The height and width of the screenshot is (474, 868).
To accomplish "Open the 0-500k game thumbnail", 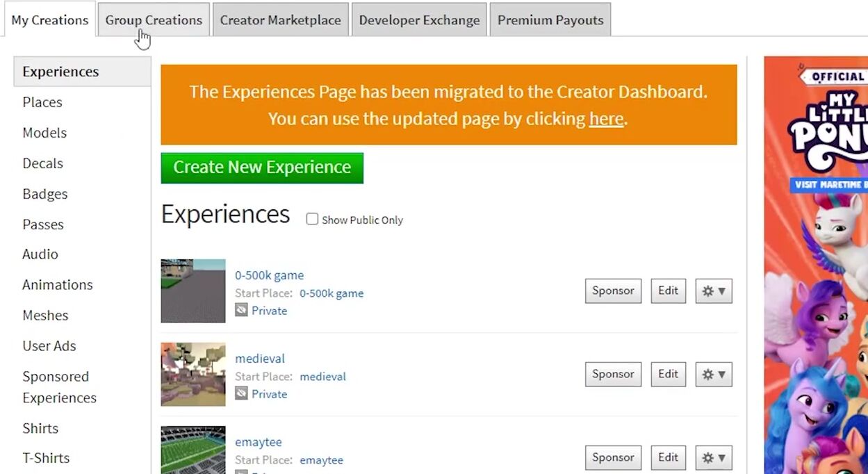I will pyautogui.click(x=193, y=291).
